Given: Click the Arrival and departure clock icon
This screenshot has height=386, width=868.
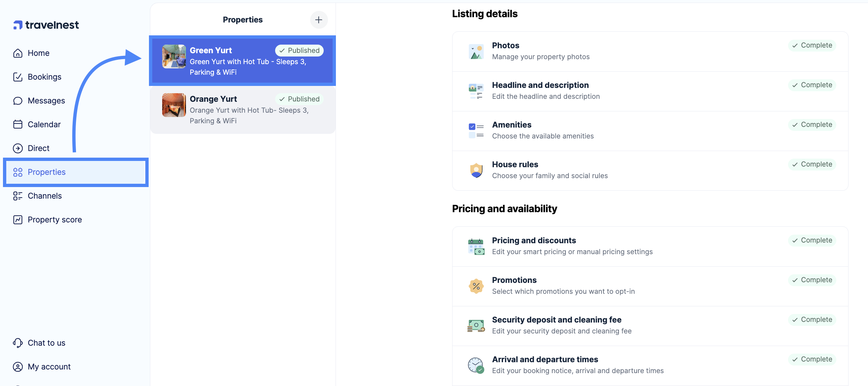Looking at the screenshot, I should click(x=476, y=365).
